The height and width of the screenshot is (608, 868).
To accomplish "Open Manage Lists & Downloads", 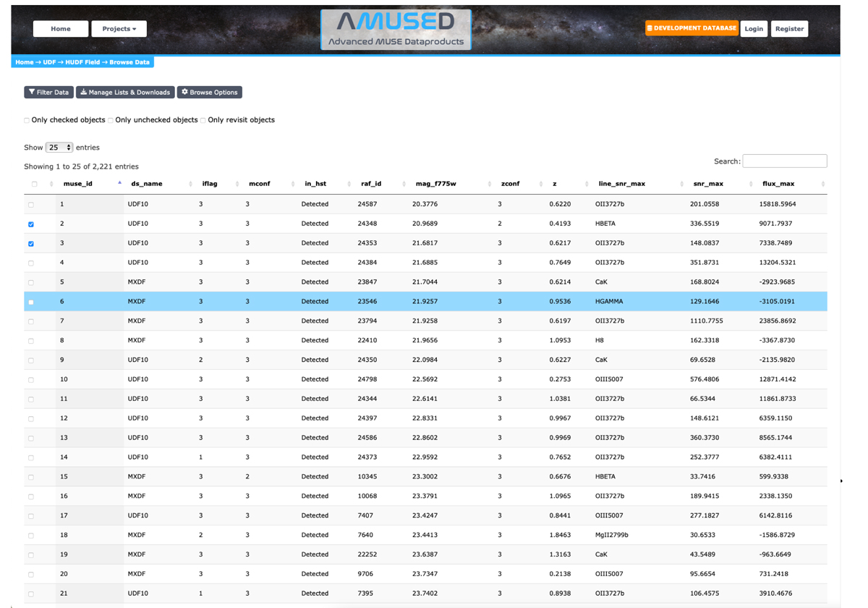I will pos(125,93).
